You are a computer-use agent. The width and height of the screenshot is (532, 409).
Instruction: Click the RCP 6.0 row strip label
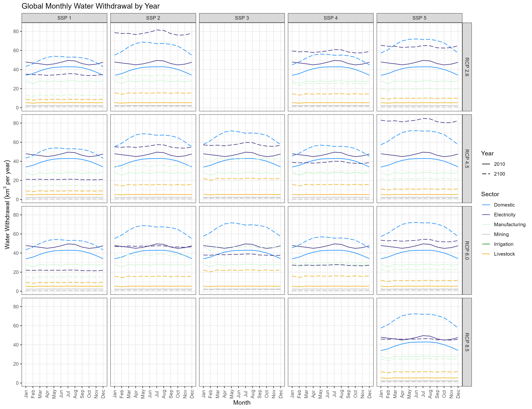[x=467, y=250]
